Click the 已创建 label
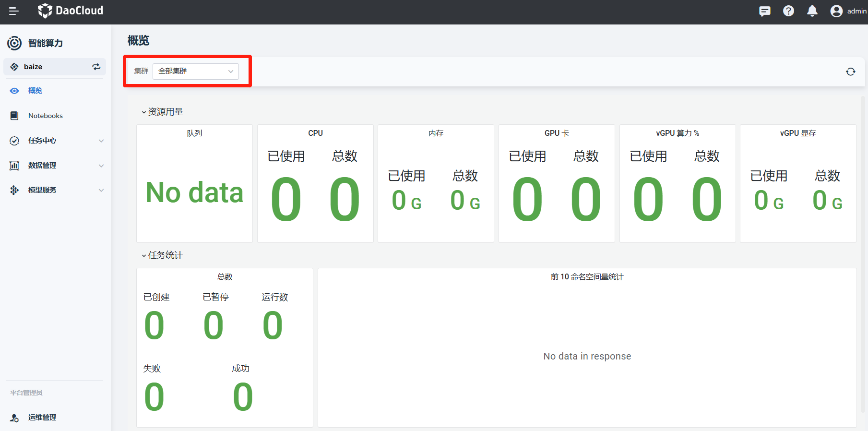Viewport: 868px width, 431px height. pyautogui.click(x=156, y=297)
